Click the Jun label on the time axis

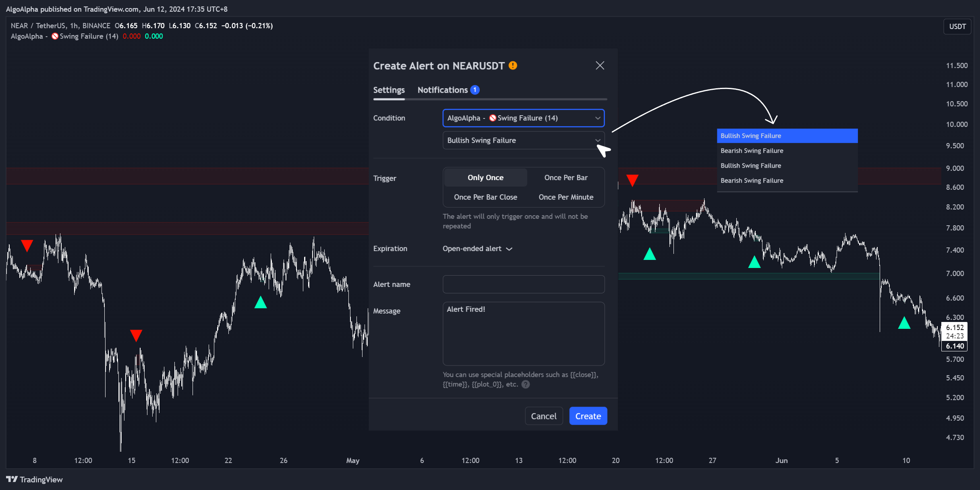(x=781, y=461)
